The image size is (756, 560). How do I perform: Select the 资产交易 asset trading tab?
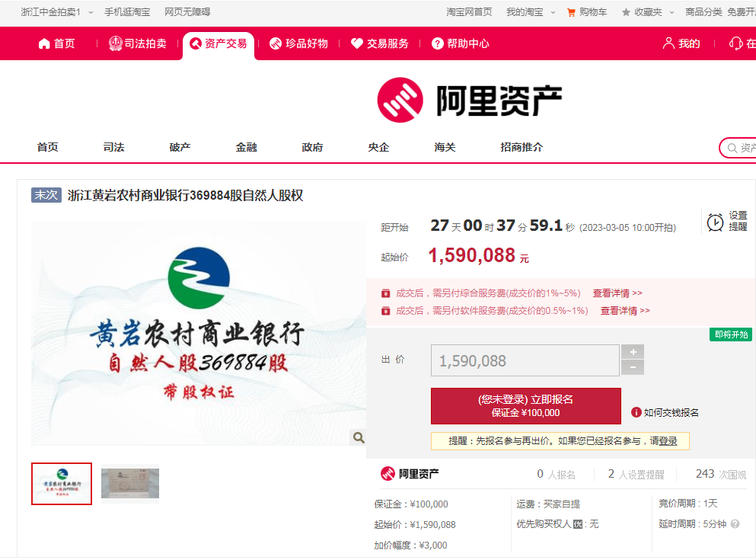pyautogui.click(x=219, y=43)
